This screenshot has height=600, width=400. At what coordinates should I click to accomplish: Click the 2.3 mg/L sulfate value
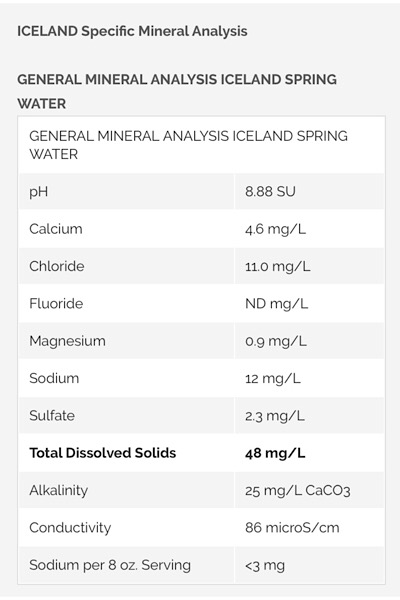point(275,416)
